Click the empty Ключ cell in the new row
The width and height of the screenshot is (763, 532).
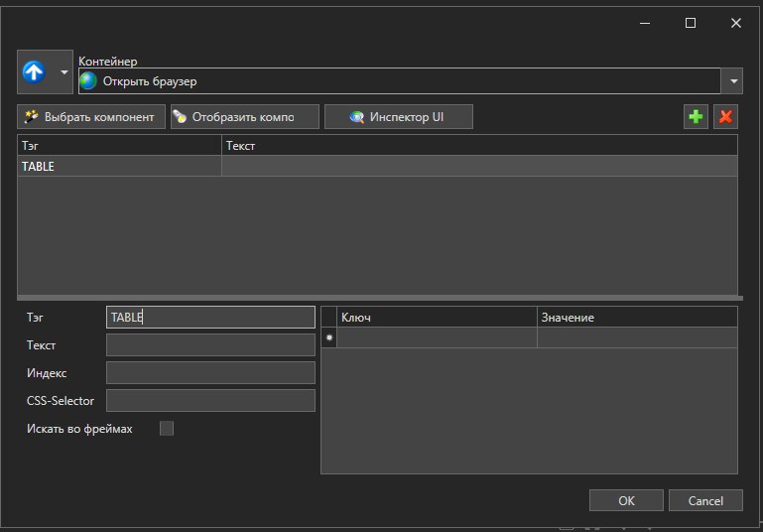click(x=437, y=337)
